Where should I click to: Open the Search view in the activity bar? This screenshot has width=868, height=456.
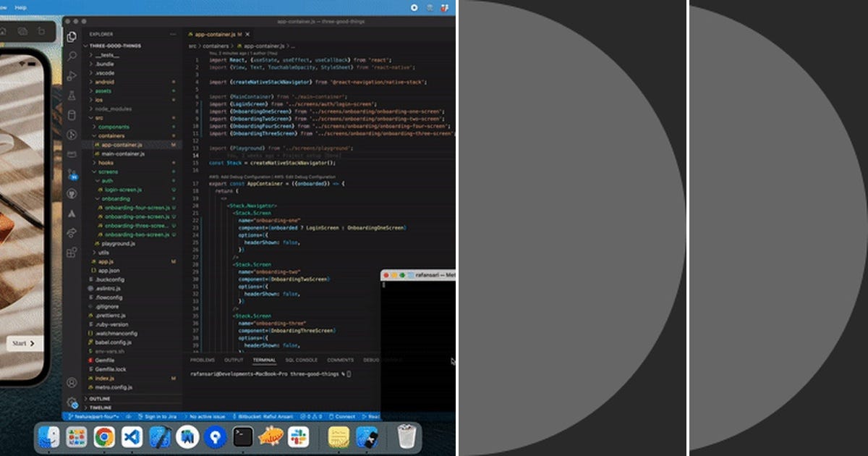72,56
